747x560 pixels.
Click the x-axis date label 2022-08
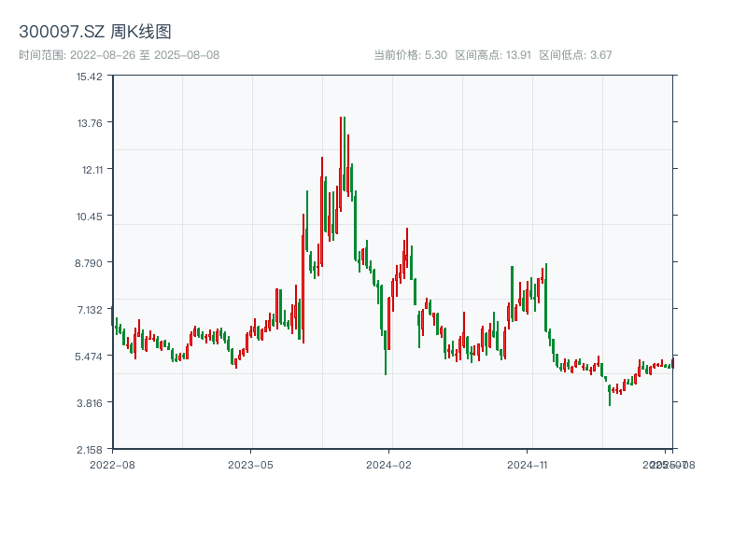pos(112,465)
